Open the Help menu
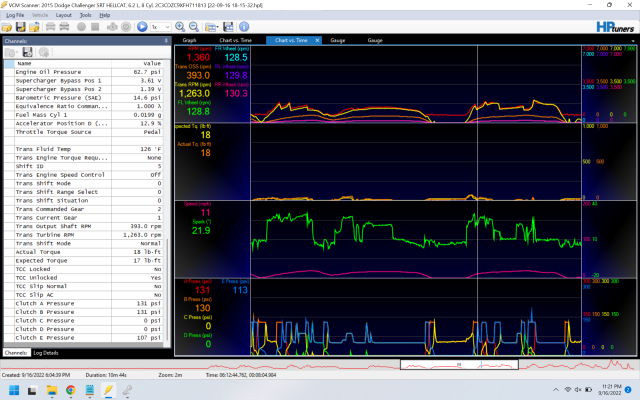Viewport: 640px width, 400px height. (x=104, y=15)
